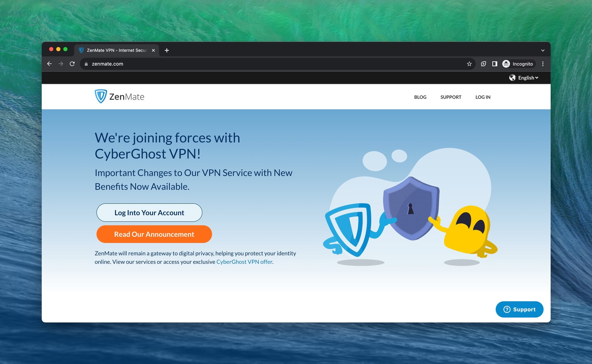The width and height of the screenshot is (592, 364).
Task: Click the browser forward arrow
Action: (x=61, y=64)
